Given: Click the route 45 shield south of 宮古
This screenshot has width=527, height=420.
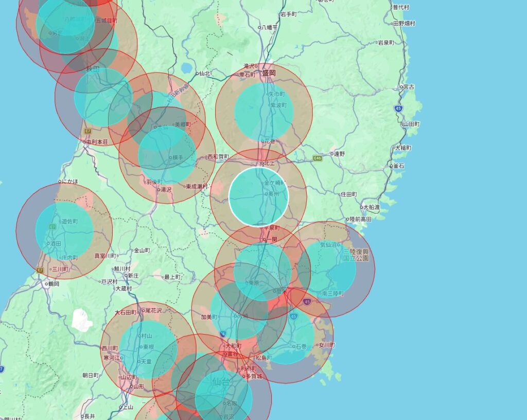Looking at the screenshot, I should pos(398,108).
